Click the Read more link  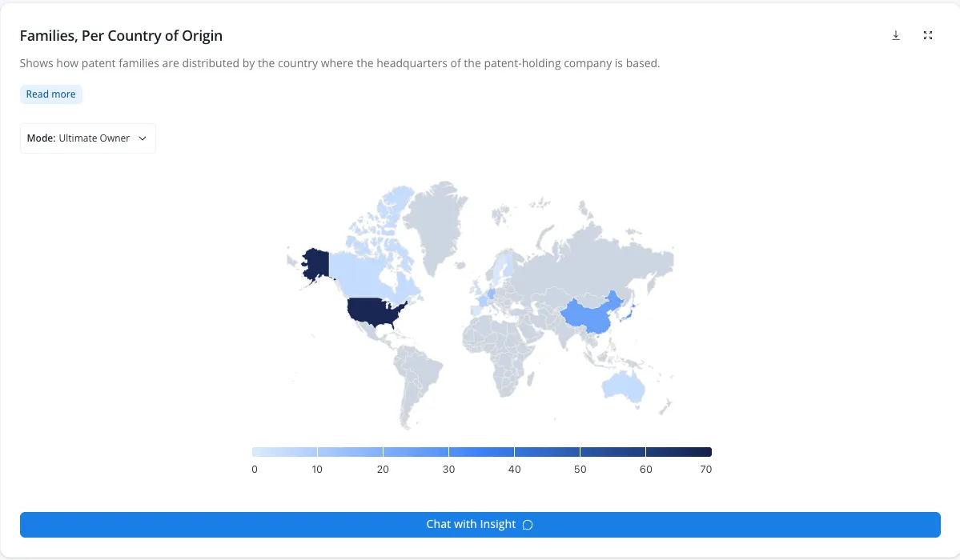coord(50,94)
